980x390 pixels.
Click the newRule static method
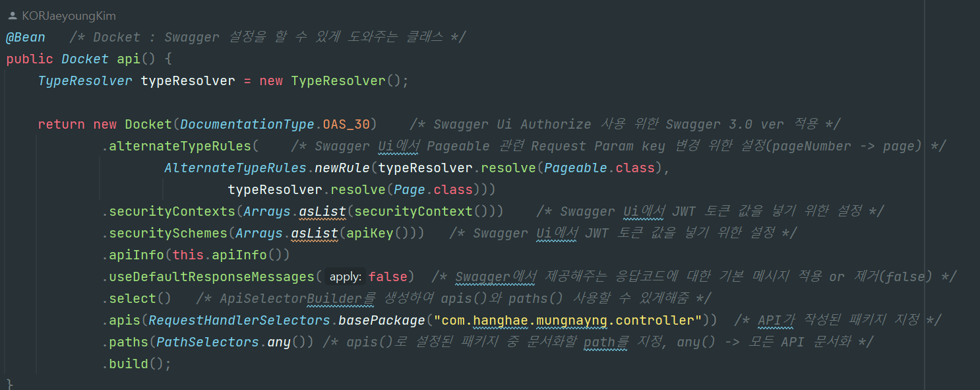tap(342, 168)
